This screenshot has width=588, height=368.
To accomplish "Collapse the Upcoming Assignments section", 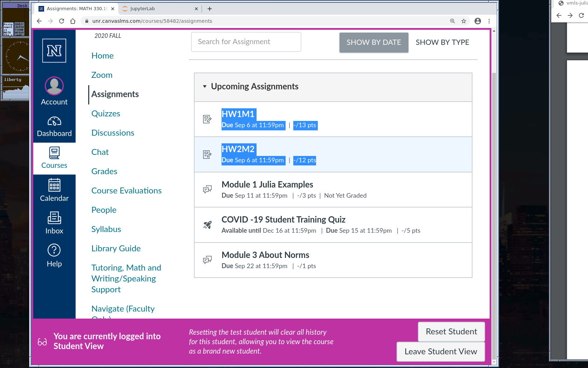I will point(205,87).
